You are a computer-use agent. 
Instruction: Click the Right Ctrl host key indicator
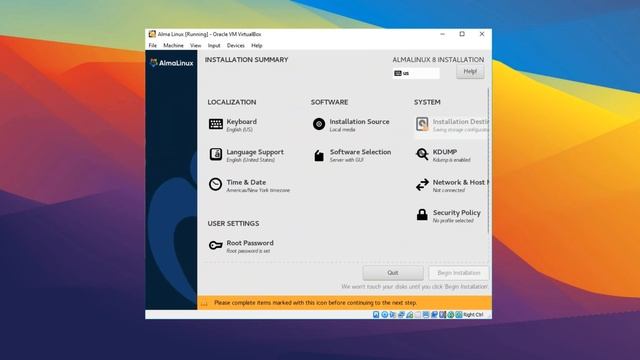tap(473, 315)
